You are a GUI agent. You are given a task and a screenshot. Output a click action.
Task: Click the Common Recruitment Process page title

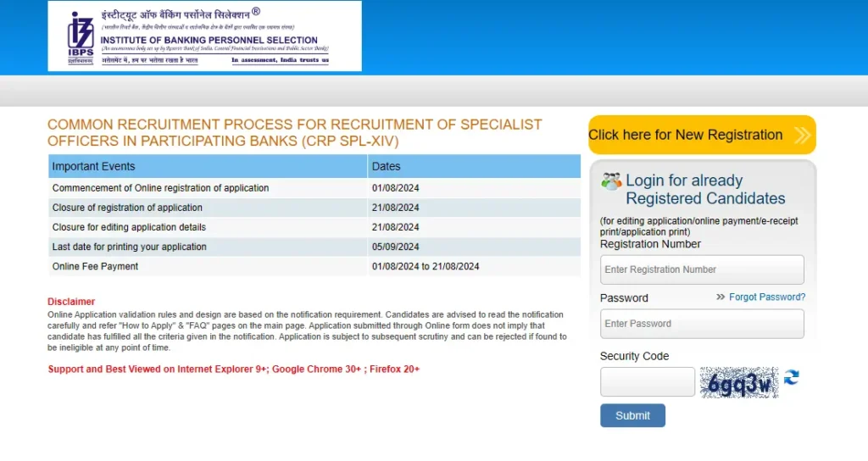294,133
